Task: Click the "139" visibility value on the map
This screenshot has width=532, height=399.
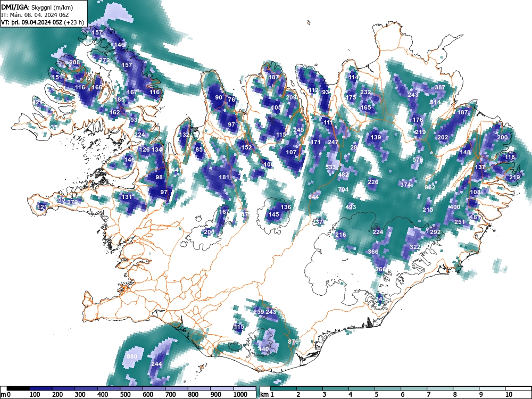Action: [x=376, y=137]
